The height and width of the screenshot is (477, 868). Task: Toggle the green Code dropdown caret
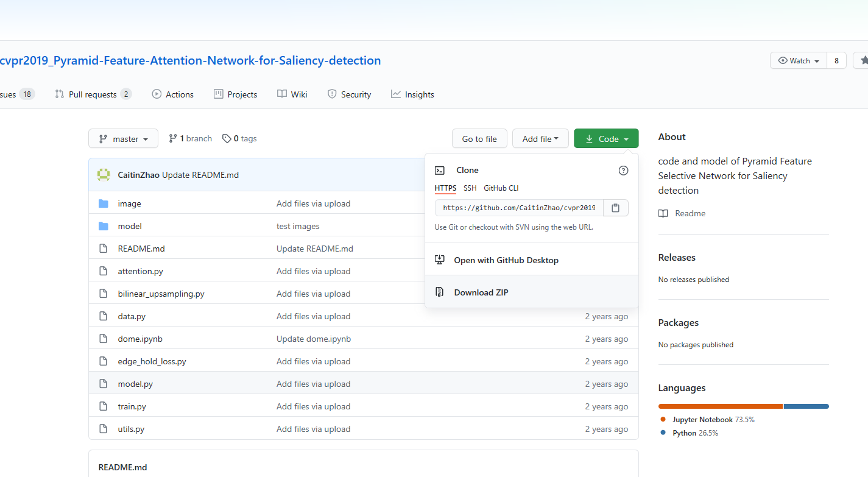pyautogui.click(x=626, y=140)
